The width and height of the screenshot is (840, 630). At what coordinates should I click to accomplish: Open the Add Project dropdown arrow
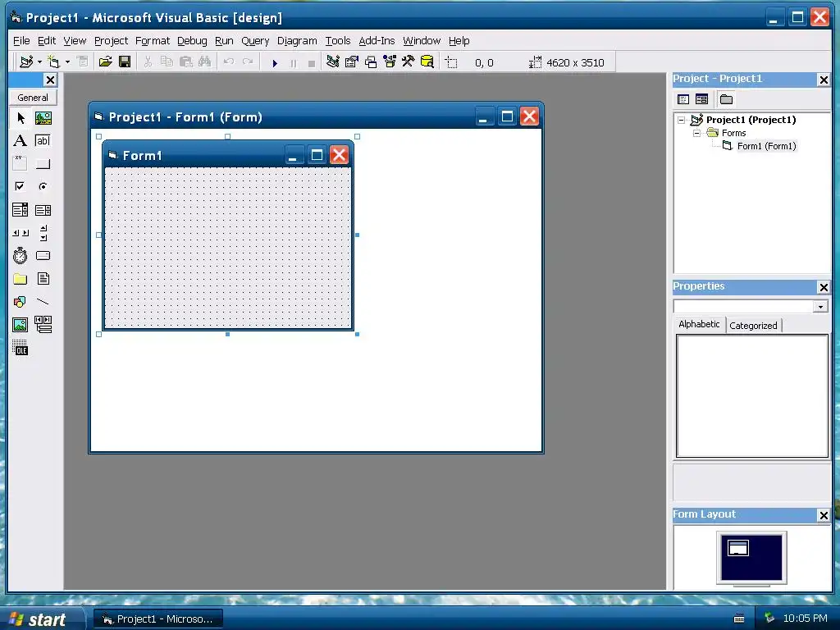pyautogui.click(x=39, y=62)
